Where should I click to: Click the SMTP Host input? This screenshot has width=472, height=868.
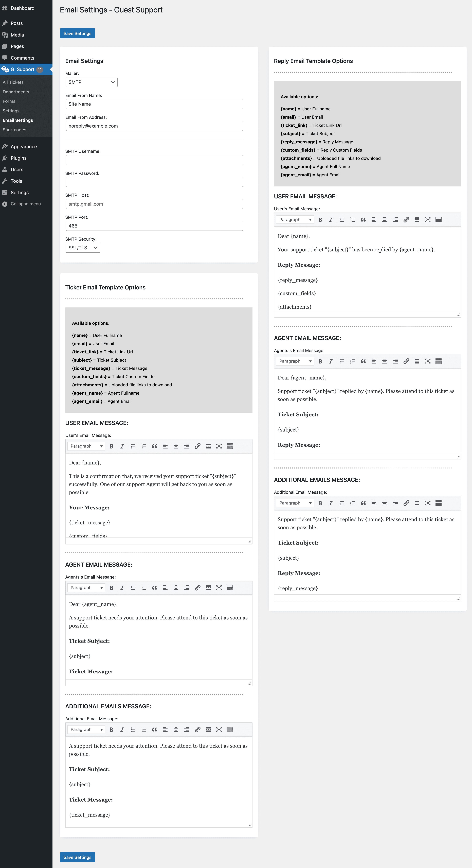click(x=154, y=204)
